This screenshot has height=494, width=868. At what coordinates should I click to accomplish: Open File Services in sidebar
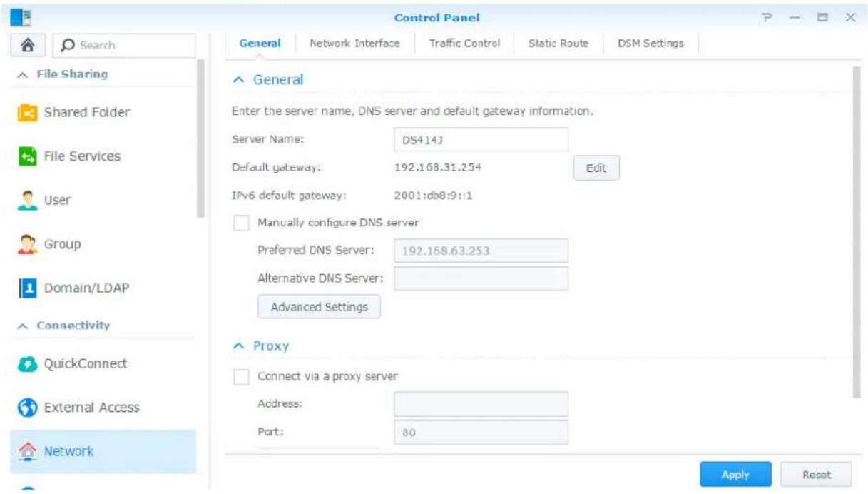click(103, 156)
